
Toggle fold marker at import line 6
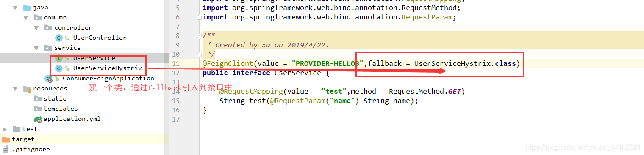[199, 17]
